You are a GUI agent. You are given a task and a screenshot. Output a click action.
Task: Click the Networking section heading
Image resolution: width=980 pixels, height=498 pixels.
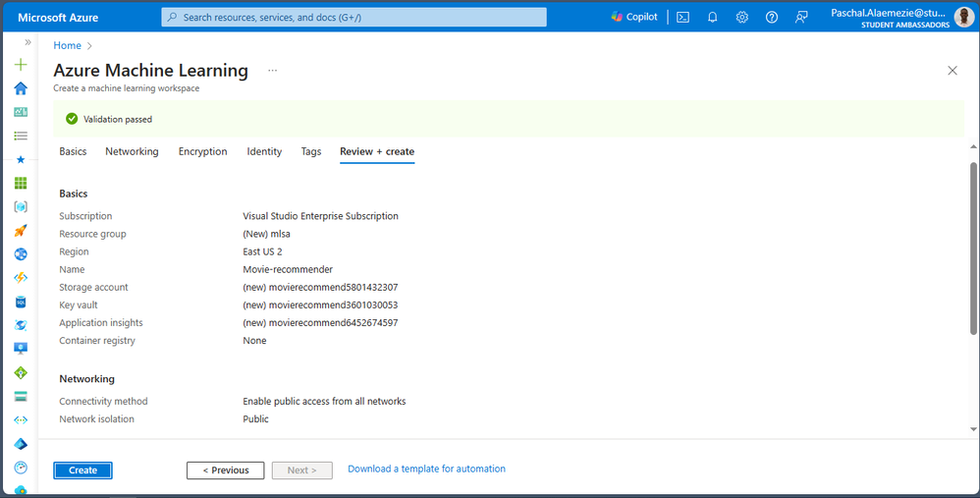86,378
